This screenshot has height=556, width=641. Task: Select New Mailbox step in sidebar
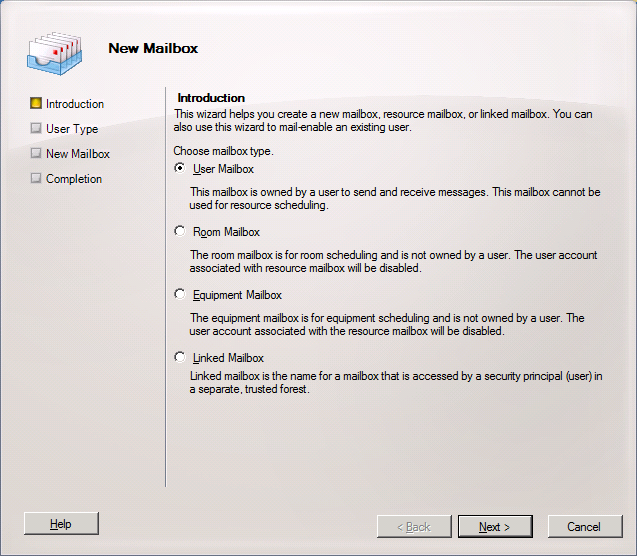78,154
